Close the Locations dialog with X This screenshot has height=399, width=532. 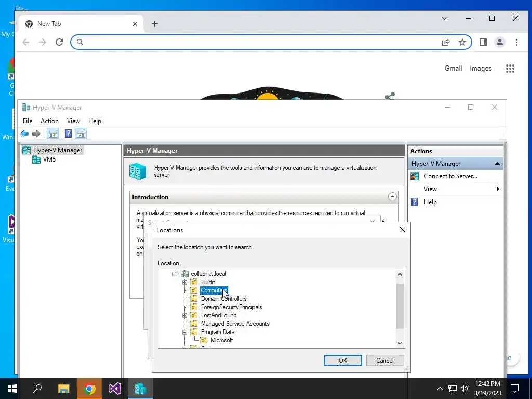403,230
